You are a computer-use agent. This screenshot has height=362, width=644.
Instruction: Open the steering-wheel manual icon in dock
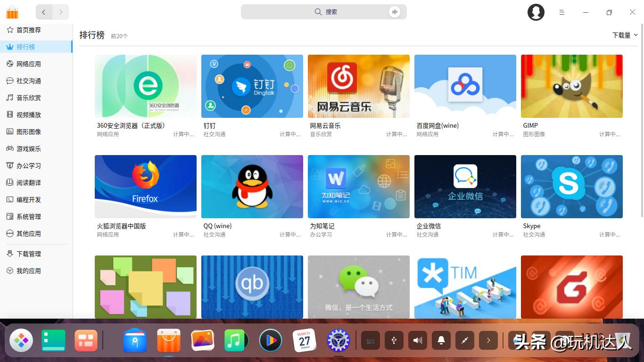(x=339, y=340)
